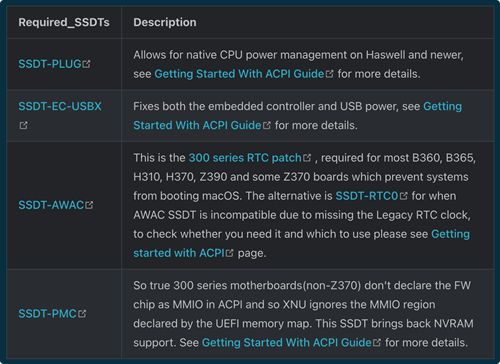The width and height of the screenshot is (500, 364).
Task: Click external-link icon beside SSDT-AWAC
Action: (89, 205)
